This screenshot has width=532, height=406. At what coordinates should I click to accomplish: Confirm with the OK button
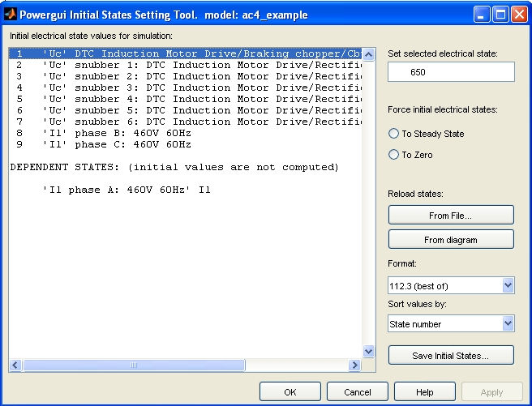point(290,391)
